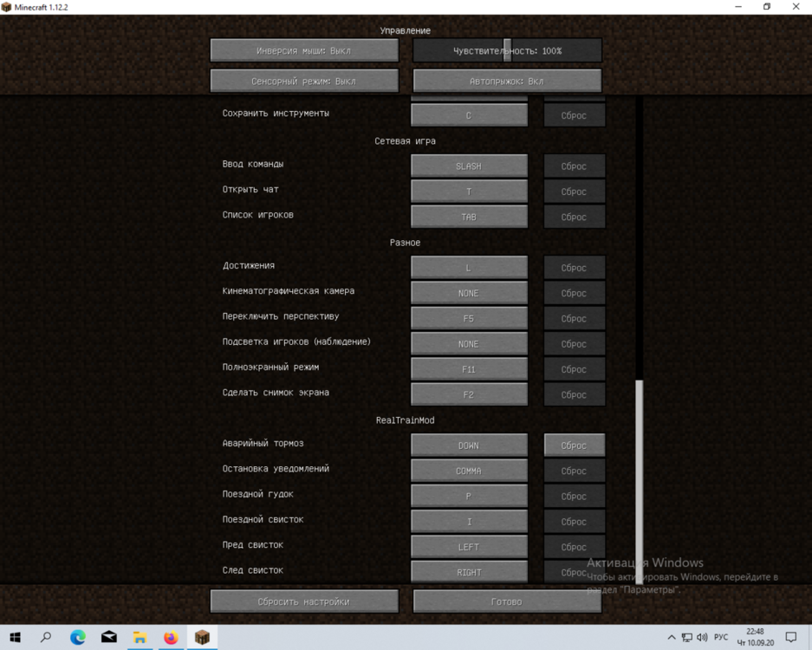Open the volume control in tray
The width and height of the screenshot is (812, 650).
tap(702, 637)
